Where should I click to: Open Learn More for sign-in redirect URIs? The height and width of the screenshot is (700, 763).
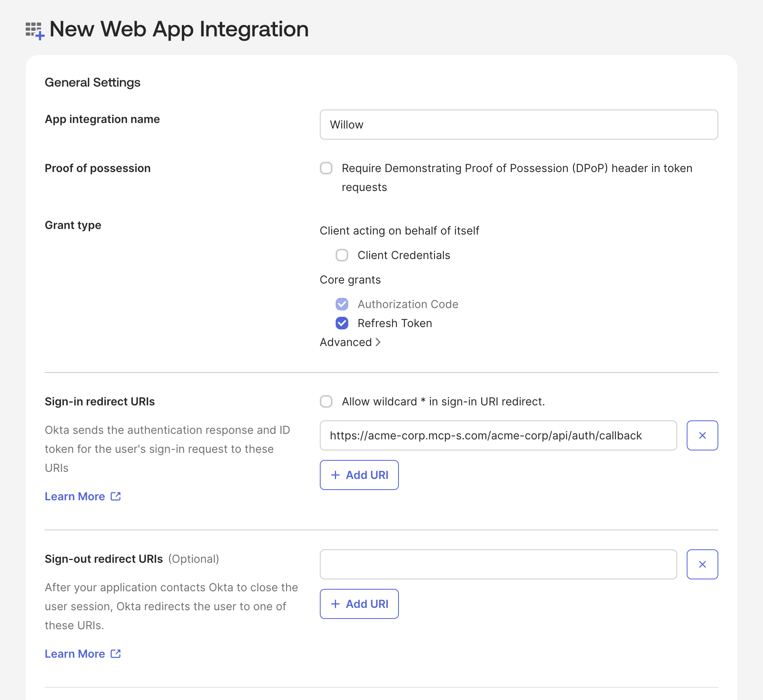click(x=83, y=496)
